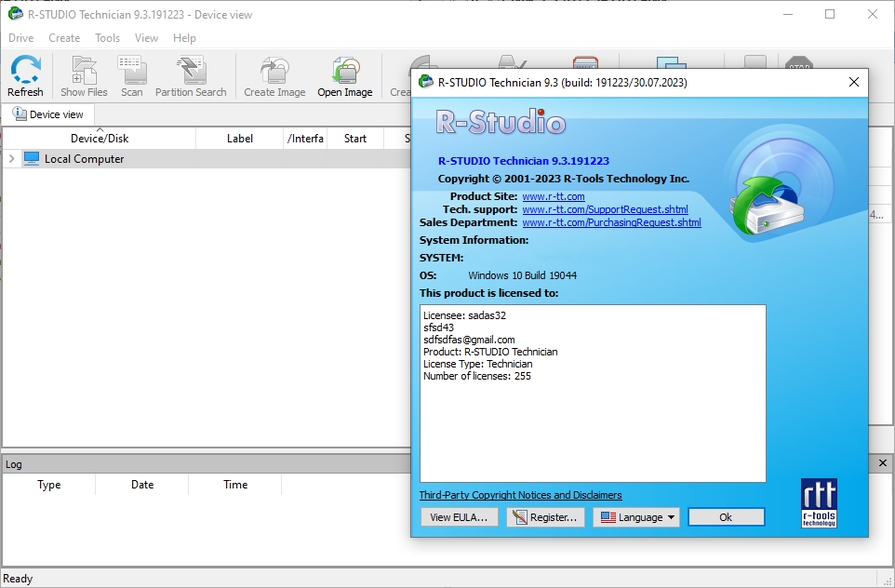Click the sfsd43 line in license box

click(438, 327)
